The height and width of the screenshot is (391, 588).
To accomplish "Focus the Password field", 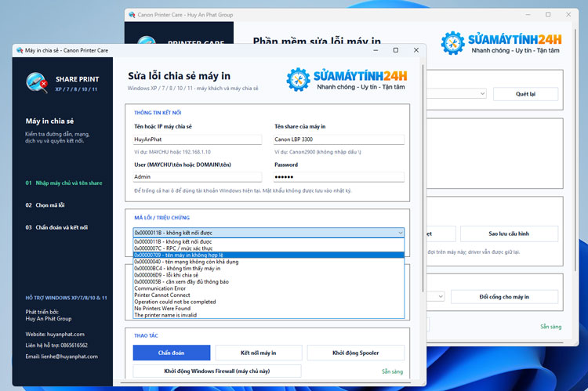I will (x=339, y=177).
